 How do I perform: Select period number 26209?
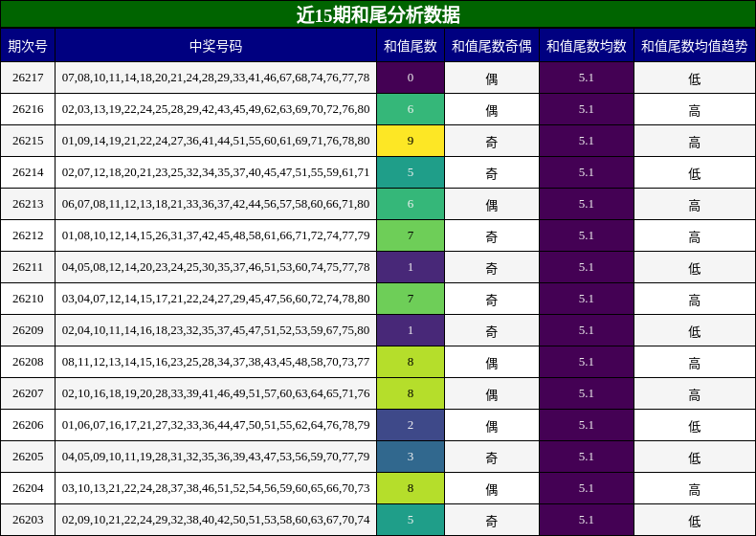[28, 330]
